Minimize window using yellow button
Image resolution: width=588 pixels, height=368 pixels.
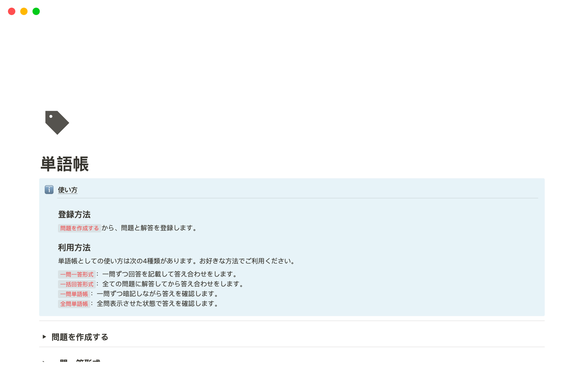click(24, 11)
